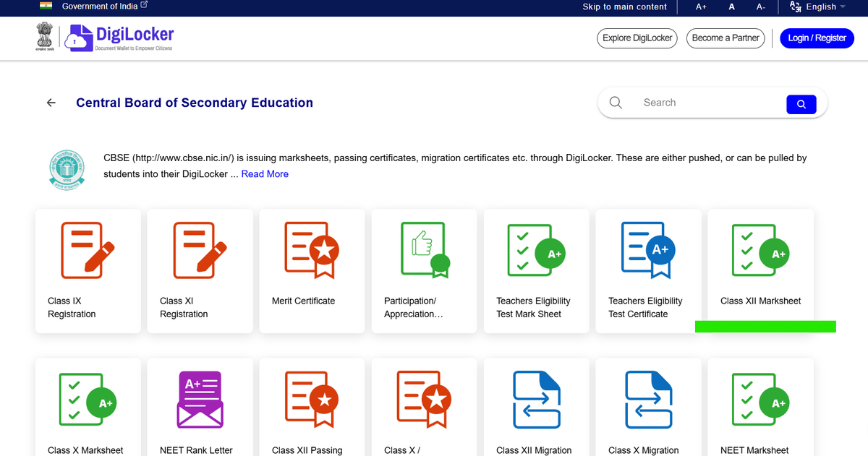Image resolution: width=868 pixels, height=456 pixels.
Task: Click the Login / Register button
Action: pyautogui.click(x=817, y=38)
